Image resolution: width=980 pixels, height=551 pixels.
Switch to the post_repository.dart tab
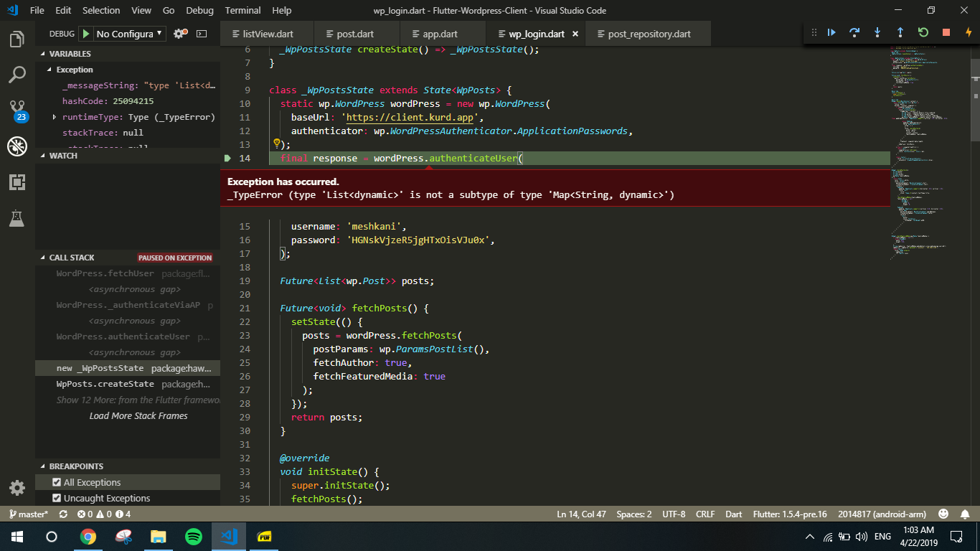click(x=648, y=33)
